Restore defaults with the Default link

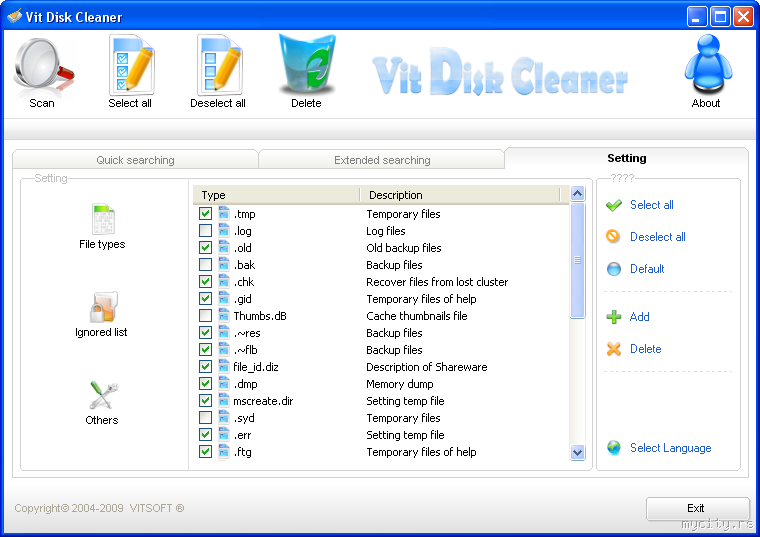click(647, 269)
